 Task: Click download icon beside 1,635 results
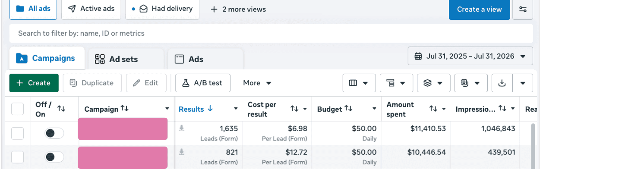point(182,128)
